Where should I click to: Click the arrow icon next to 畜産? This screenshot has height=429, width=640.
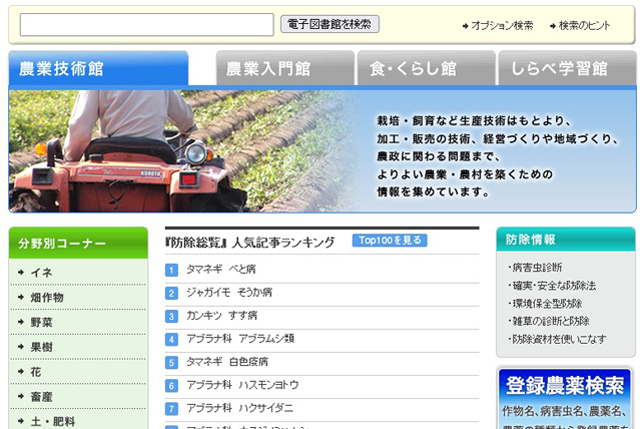[20, 397]
